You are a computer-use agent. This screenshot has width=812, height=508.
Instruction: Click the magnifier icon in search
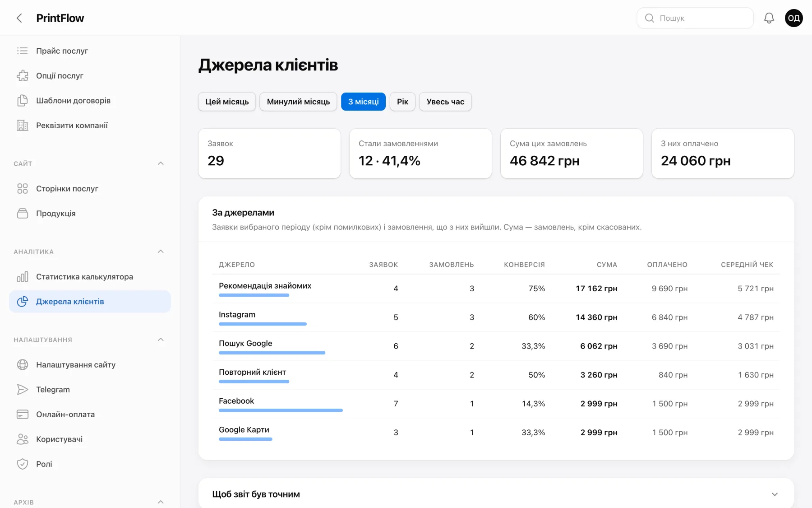coord(650,18)
